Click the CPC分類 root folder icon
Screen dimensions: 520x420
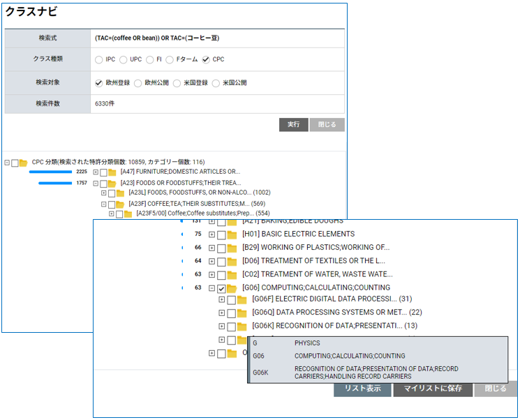click(x=24, y=163)
